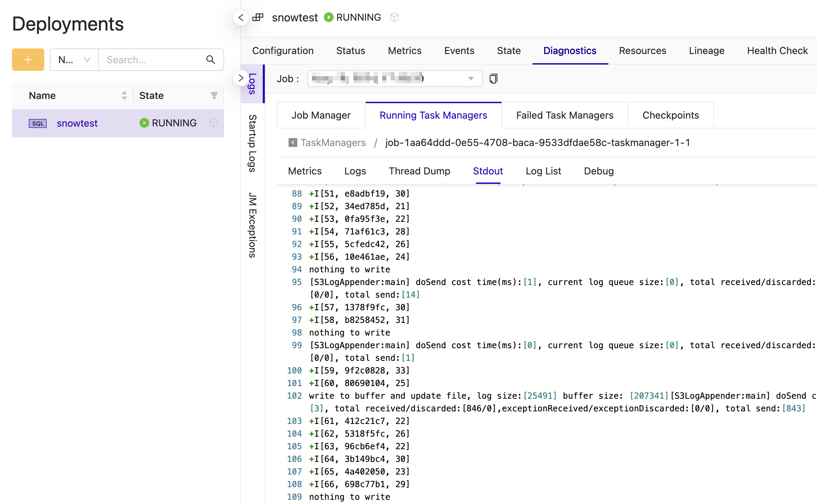The height and width of the screenshot is (504, 817).
Task: Select the Stdout sub-tab
Action: [488, 171]
